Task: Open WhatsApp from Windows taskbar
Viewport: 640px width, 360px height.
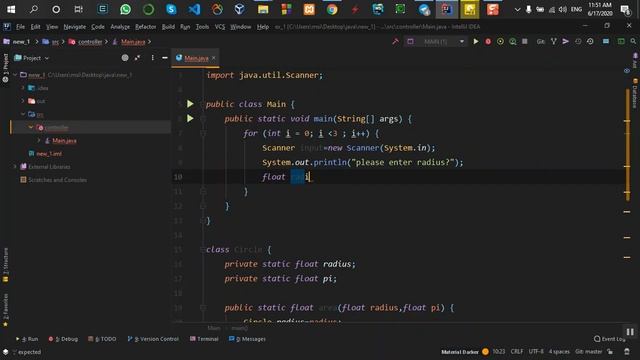Action: click(125, 9)
